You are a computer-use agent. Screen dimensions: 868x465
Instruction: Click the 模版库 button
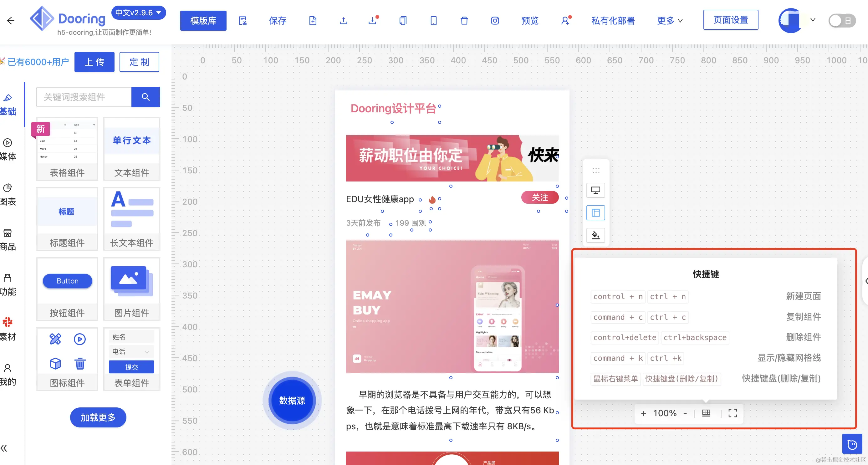click(203, 21)
